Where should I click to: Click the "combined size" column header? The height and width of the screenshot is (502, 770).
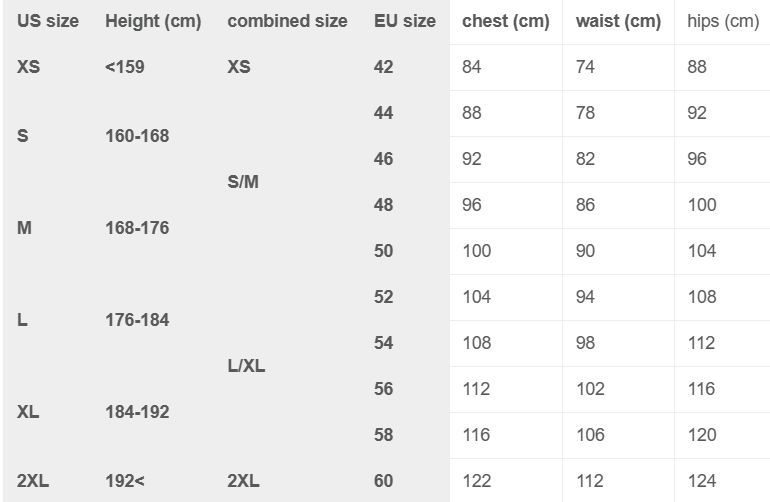tap(287, 21)
